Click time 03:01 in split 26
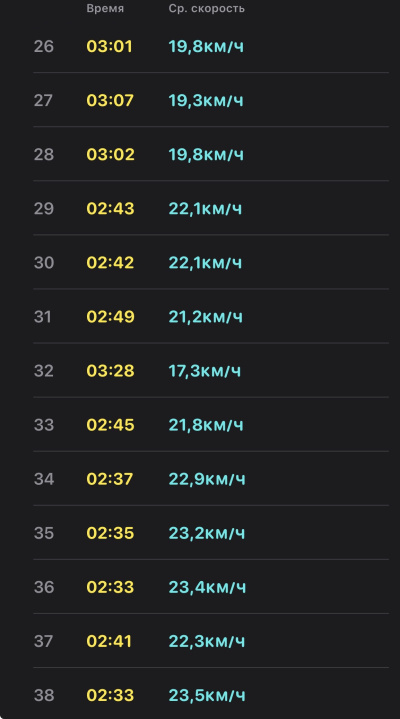This screenshot has height=719, width=400. click(109, 46)
